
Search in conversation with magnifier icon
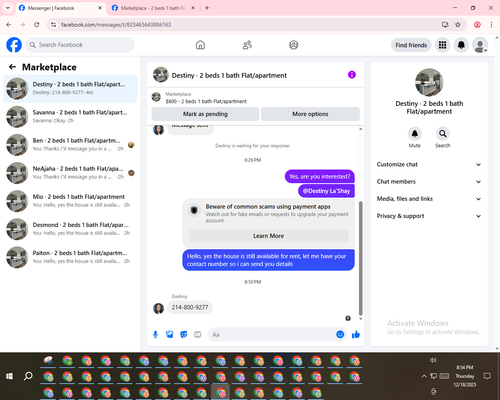443,134
